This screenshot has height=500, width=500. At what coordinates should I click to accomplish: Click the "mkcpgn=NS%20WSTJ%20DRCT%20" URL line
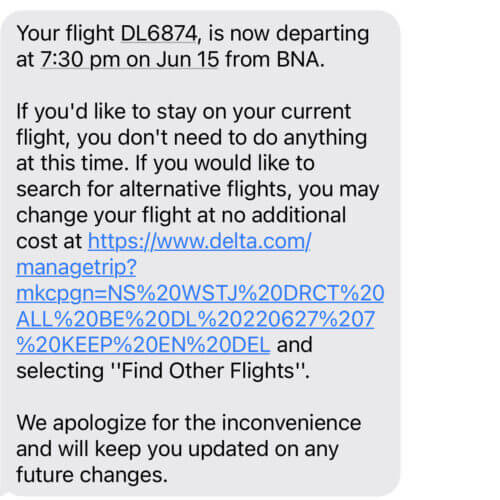[x=200, y=293]
